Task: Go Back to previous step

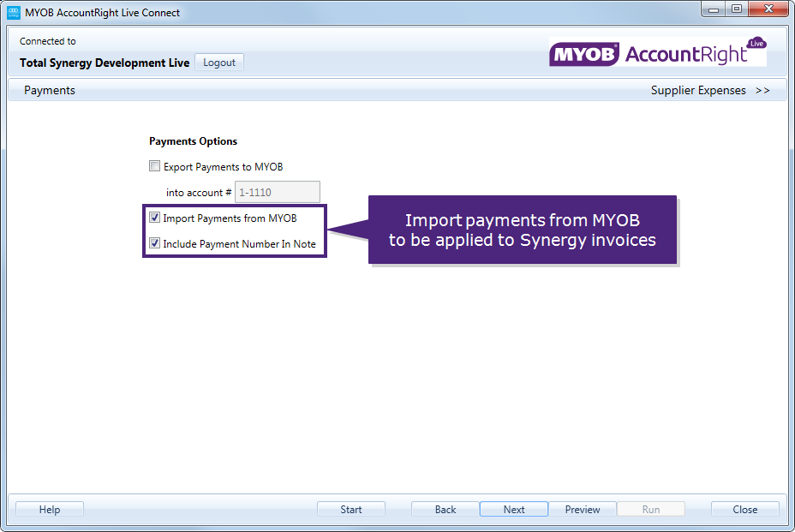Action: pyautogui.click(x=445, y=509)
